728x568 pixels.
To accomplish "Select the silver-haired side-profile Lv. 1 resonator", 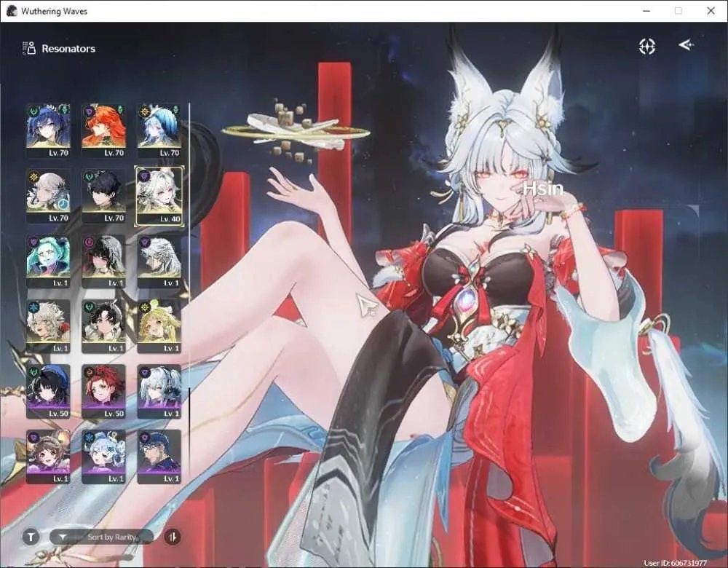I will (159, 261).
